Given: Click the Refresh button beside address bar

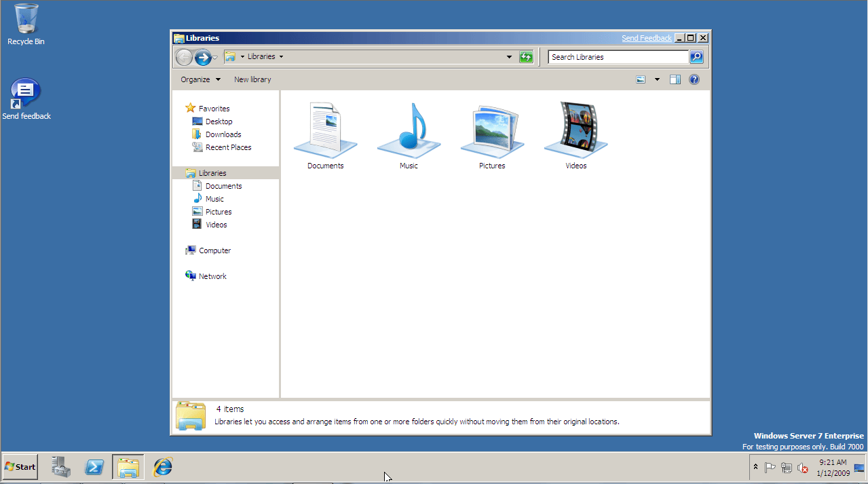Looking at the screenshot, I should pos(526,57).
